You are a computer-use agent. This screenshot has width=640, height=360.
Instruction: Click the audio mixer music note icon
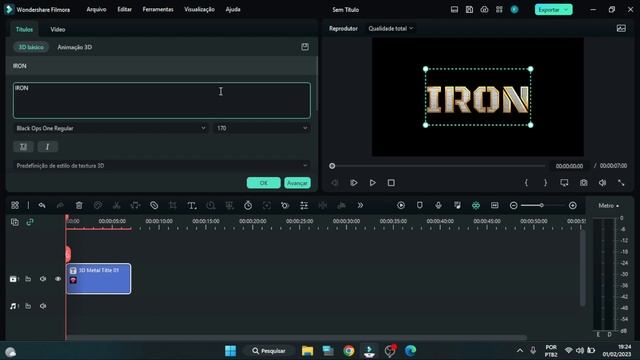tap(457, 205)
